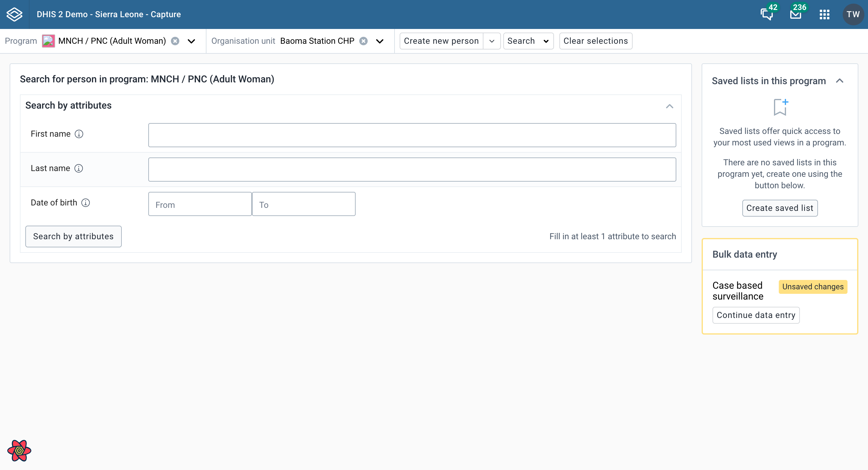The width and height of the screenshot is (868, 470).
Task: Click the DHIS2 logo icon
Action: 14,14
